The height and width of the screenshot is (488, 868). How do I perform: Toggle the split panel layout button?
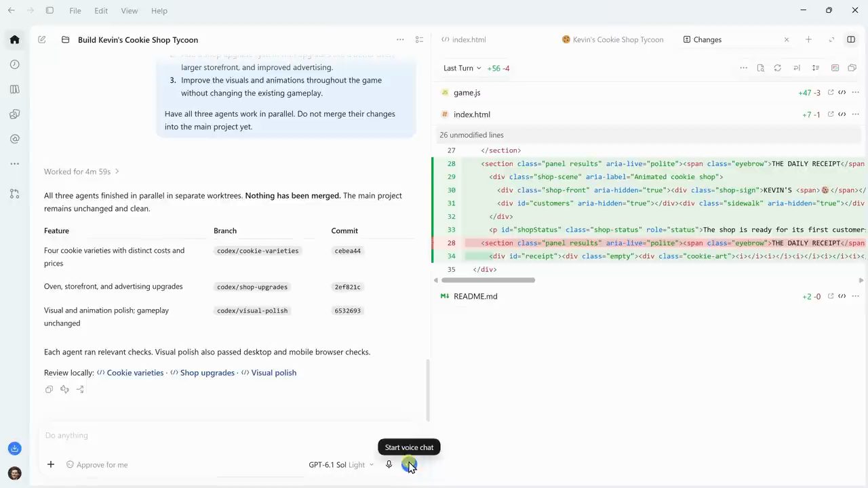[850, 39]
